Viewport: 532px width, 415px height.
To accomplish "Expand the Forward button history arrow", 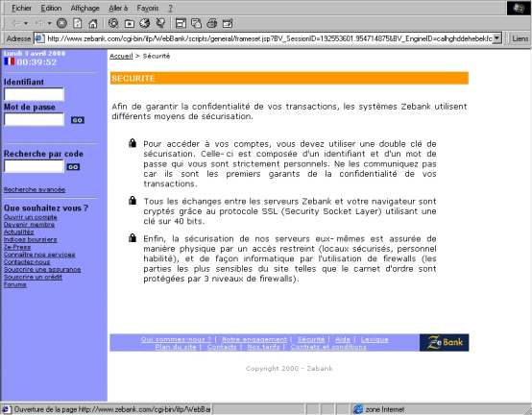I will click(x=50, y=23).
